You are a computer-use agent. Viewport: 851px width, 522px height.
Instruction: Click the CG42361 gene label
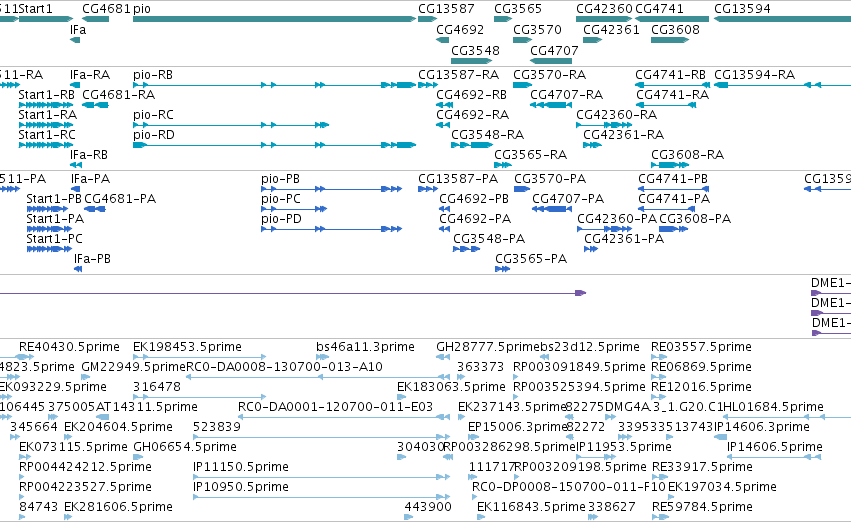pos(611,30)
